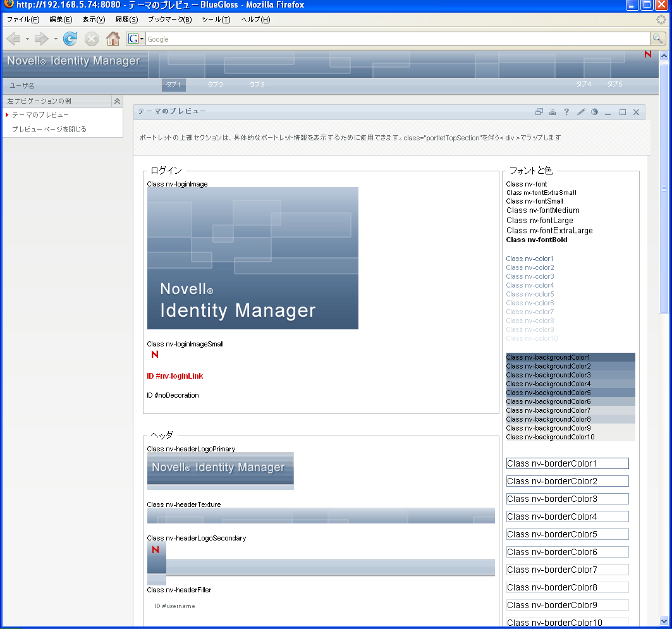This screenshot has width=672, height=629.
Task: Click the portlet help question icon
Action: click(x=566, y=112)
